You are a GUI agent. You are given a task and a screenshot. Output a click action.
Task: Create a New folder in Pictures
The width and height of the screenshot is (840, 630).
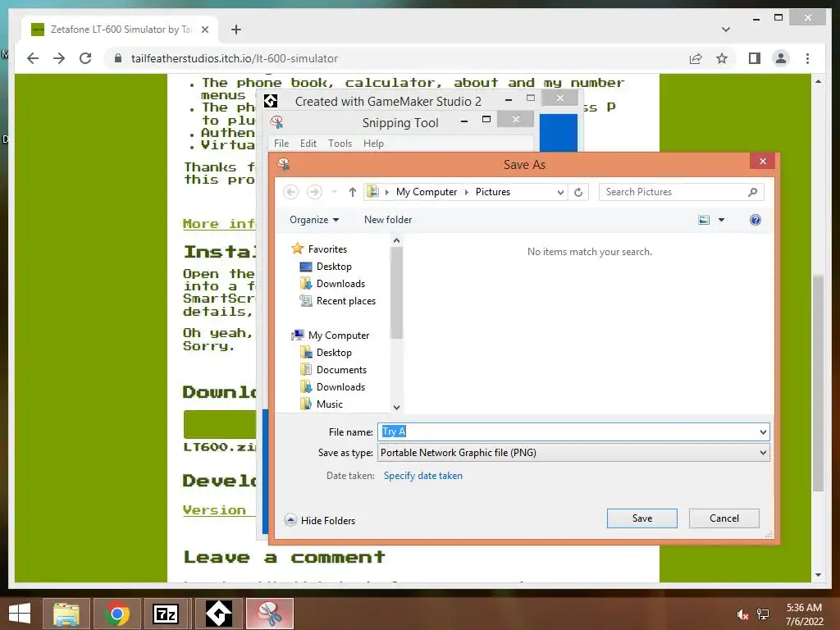click(x=388, y=220)
